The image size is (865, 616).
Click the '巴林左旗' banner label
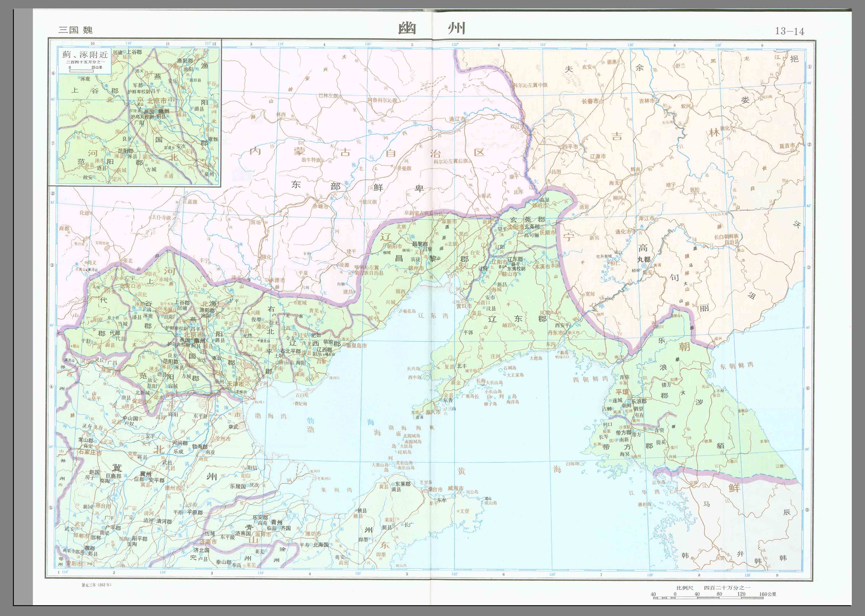[x=328, y=95]
